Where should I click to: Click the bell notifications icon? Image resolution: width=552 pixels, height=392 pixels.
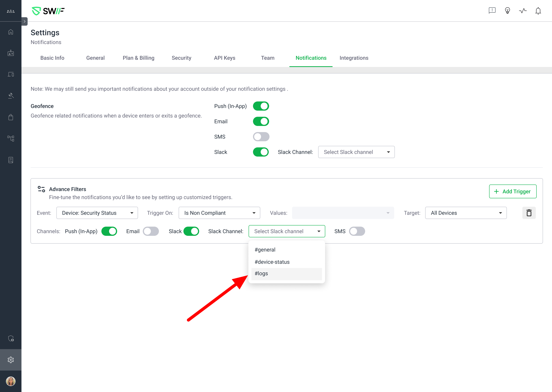pos(538,11)
